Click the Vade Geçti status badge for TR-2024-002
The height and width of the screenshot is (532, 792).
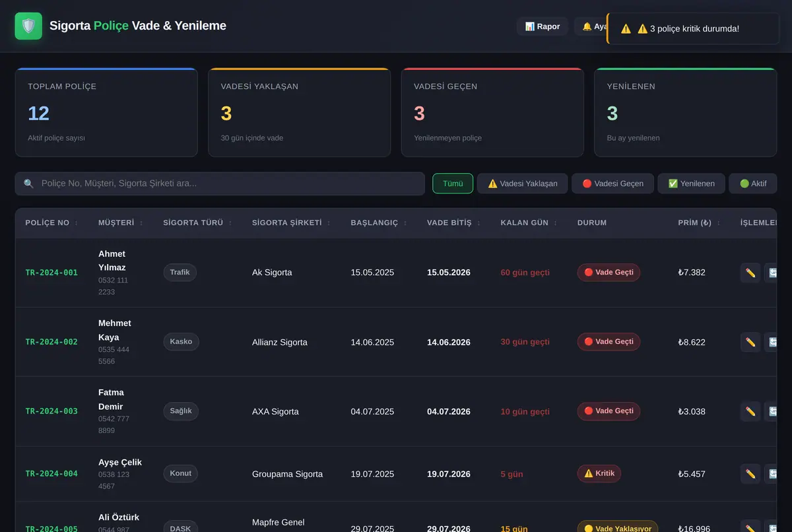[609, 342]
